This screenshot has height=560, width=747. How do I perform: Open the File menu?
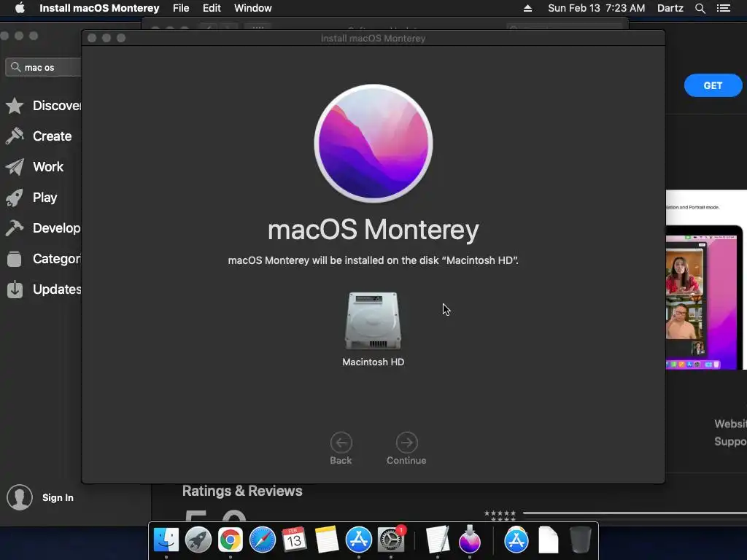181,8
